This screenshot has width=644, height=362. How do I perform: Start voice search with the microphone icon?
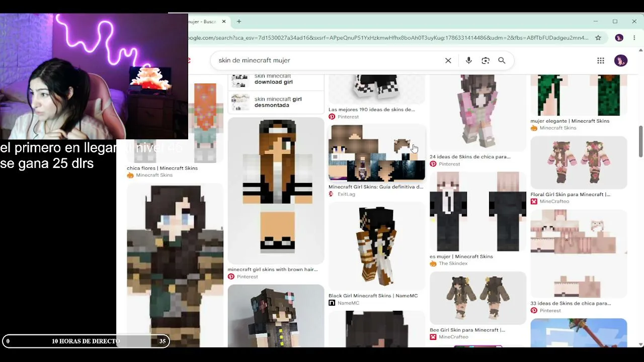coord(468,60)
